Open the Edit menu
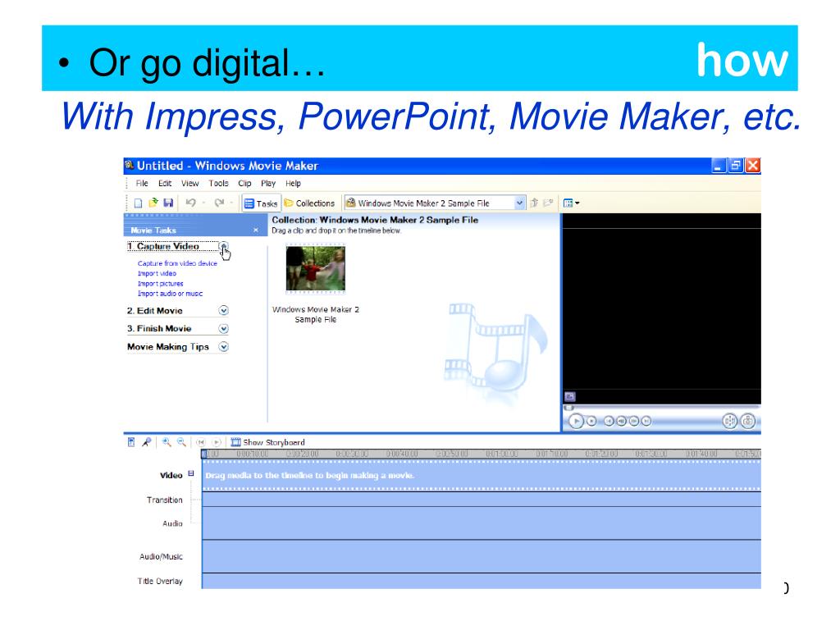This screenshot has width=840, height=630. [x=164, y=183]
